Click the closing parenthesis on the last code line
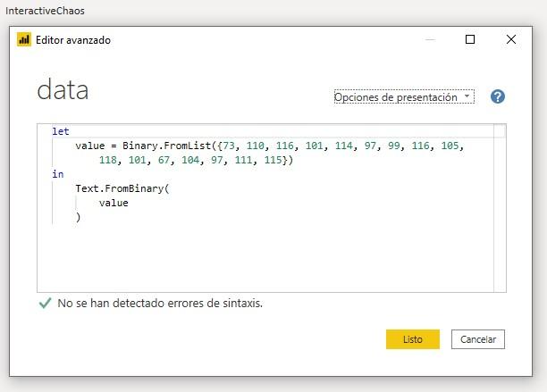The height and width of the screenshot is (392, 547). click(78, 217)
